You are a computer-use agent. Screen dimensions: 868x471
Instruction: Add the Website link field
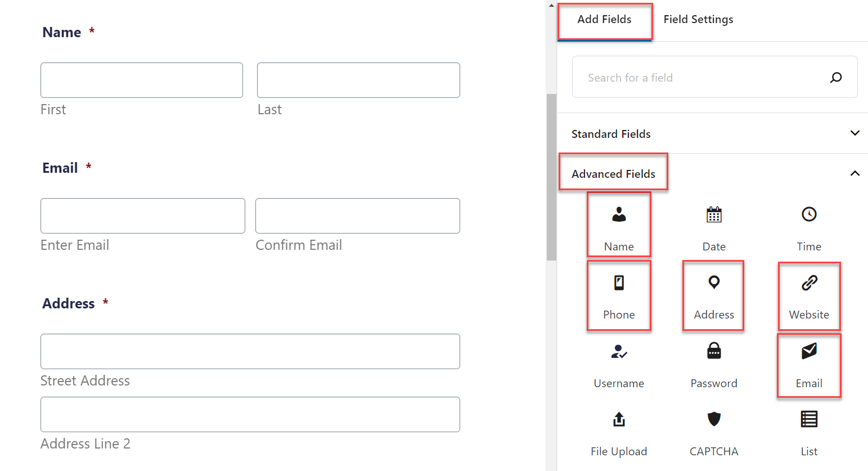pyautogui.click(x=809, y=295)
